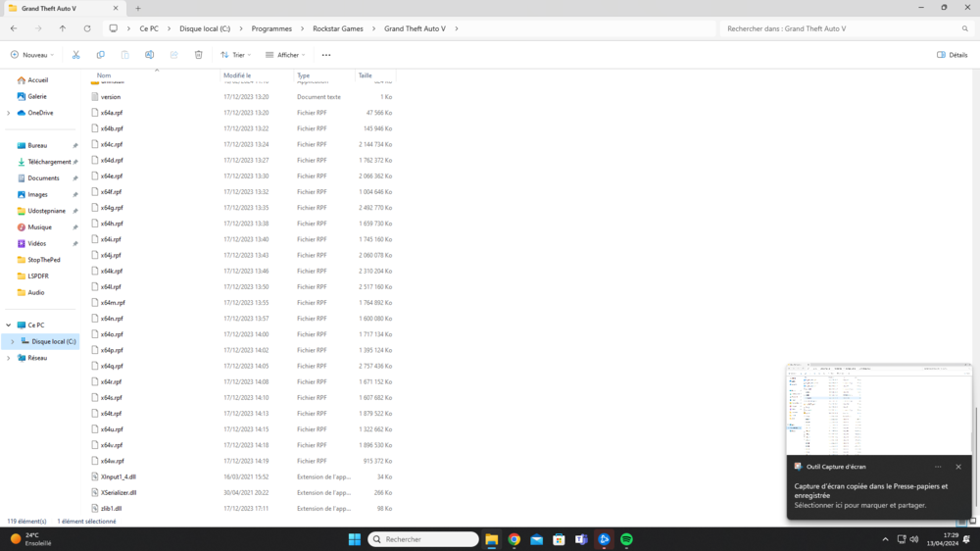The height and width of the screenshot is (551, 980).
Task: Switch to details list view icon in status bar
Action: tap(962, 522)
